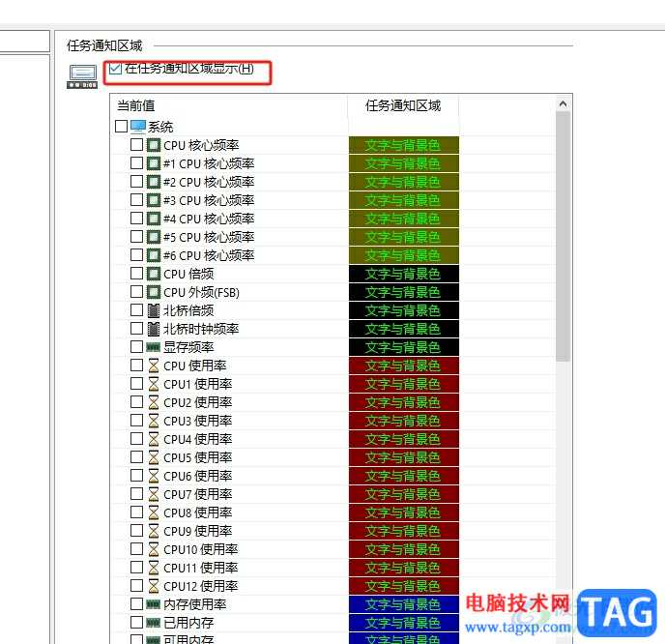Click the chip icon for #6 CPU 核心频率
The height and width of the screenshot is (644, 665).
pos(154,255)
